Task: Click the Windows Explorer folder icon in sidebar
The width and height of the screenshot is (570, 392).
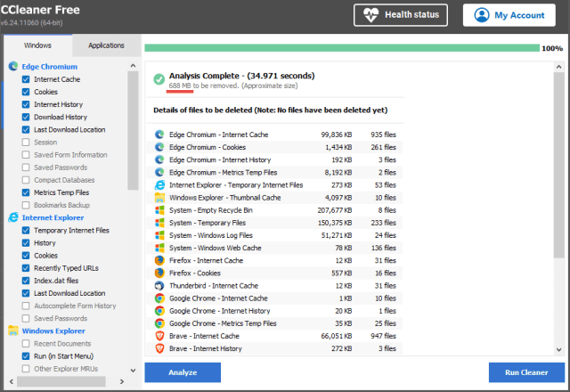Action: pyautogui.click(x=13, y=331)
